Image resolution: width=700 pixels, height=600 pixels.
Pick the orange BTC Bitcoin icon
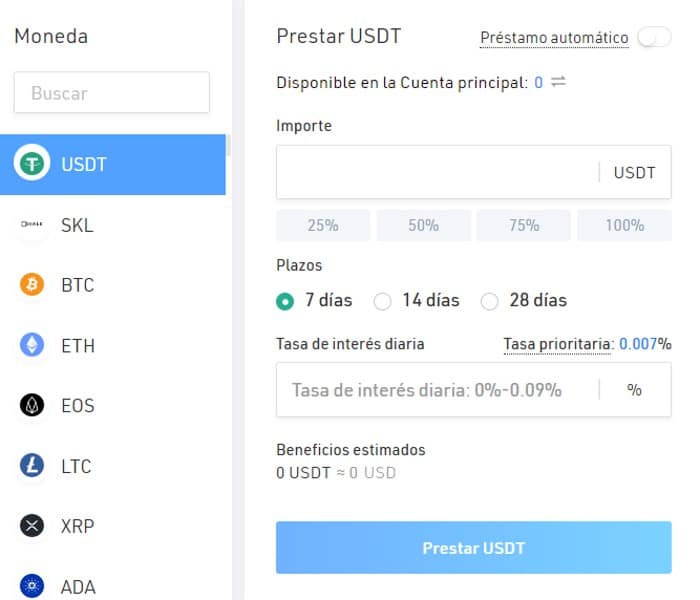click(x=32, y=284)
